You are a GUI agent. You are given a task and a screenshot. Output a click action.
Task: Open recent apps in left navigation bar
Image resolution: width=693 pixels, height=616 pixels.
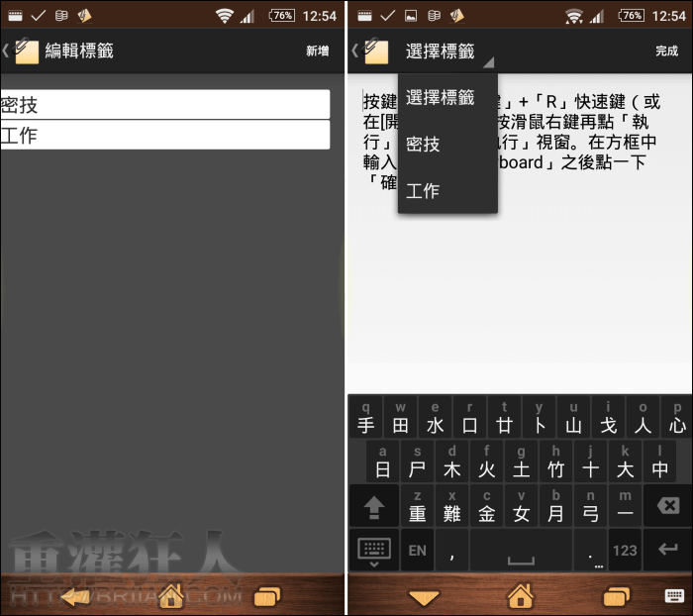coord(266,596)
